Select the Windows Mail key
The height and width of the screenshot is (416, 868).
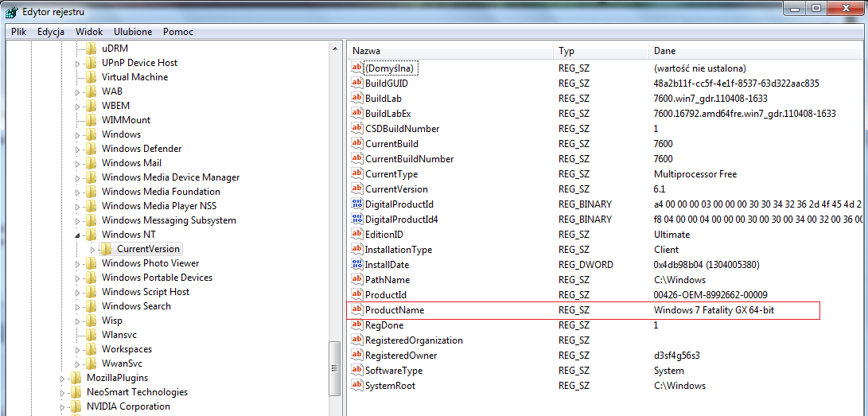click(x=132, y=162)
